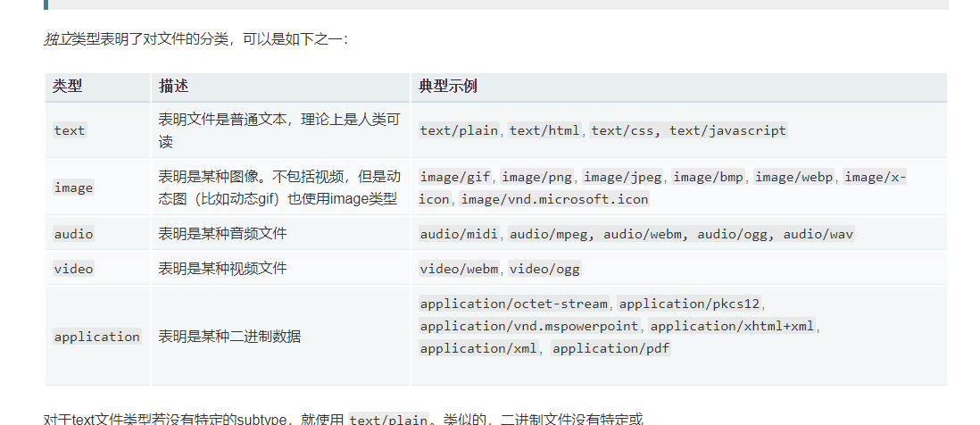Click the description 表明是某种视频文件

(x=222, y=269)
